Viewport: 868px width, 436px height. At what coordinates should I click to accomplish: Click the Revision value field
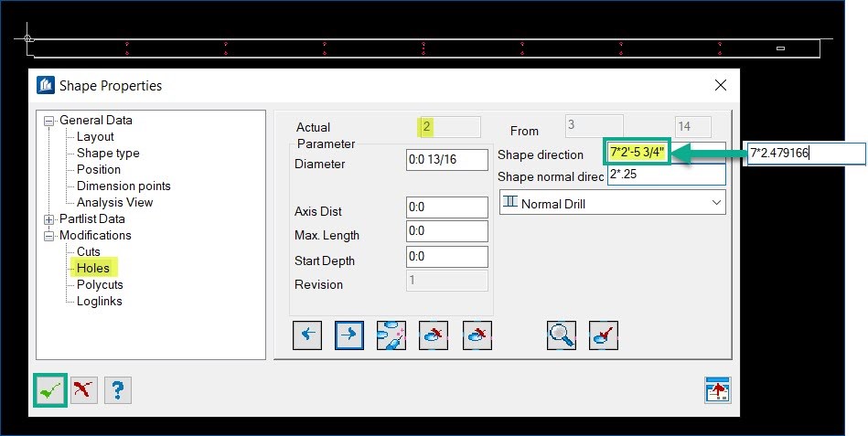click(x=446, y=281)
